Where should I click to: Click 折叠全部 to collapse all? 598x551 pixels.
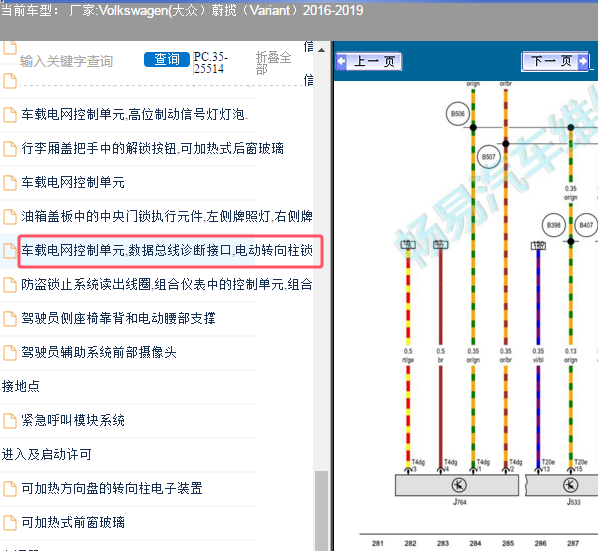pos(273,63)
